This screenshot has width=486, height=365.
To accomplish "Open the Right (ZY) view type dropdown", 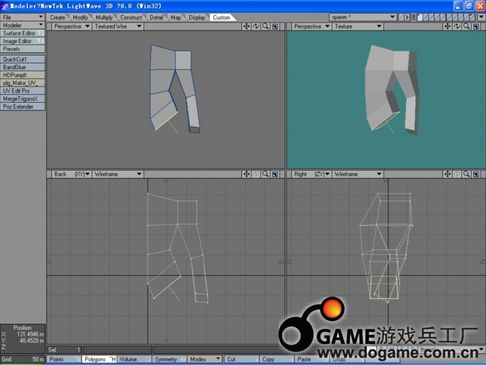I will pos(311,174).
